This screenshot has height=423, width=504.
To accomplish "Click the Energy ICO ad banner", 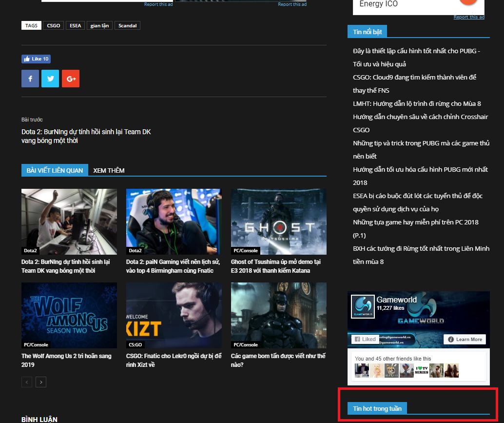I will pos(419,6).
